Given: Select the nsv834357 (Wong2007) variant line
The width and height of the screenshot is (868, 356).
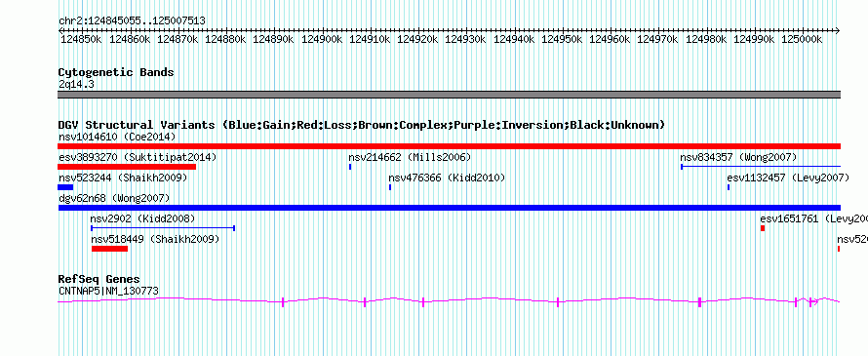Looking at the screenshot, I should coord(761,167).
